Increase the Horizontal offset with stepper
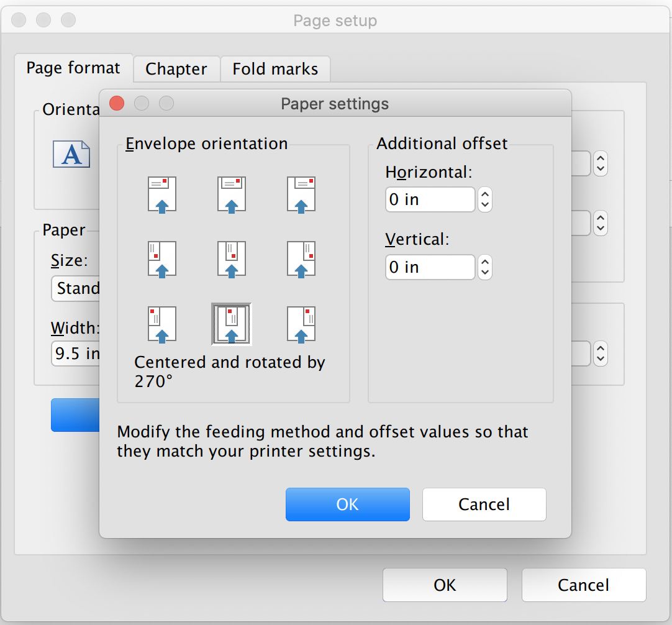The image size is (672, 625). tap(486, 194)
